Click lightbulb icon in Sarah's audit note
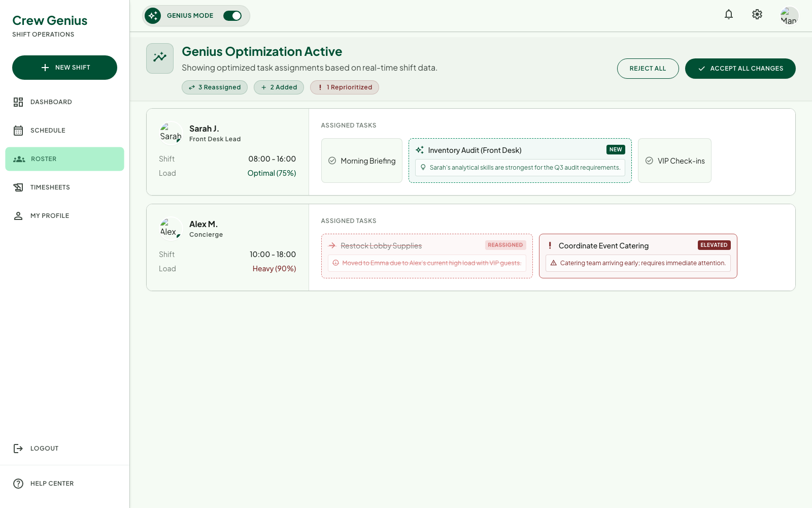 [423, 167]
